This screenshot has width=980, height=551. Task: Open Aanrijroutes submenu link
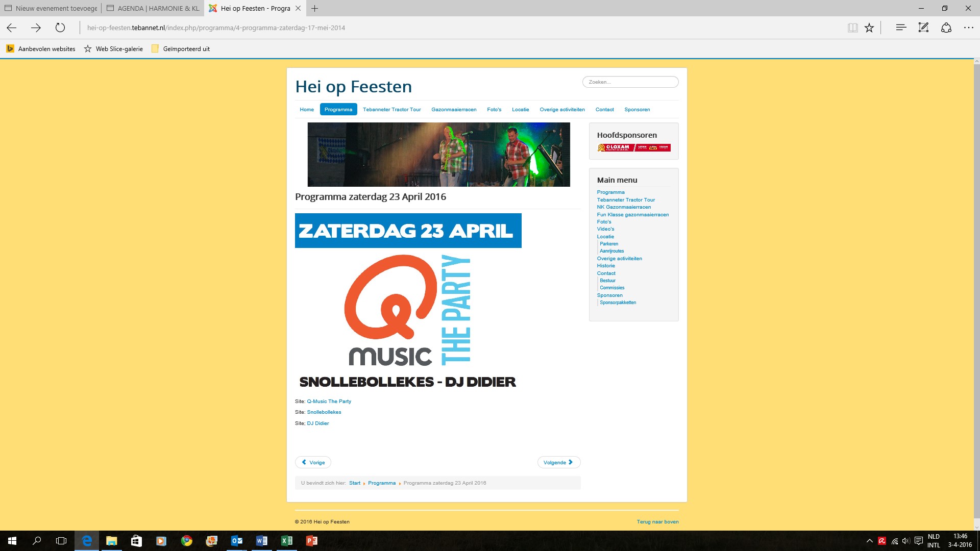[611, 251]
